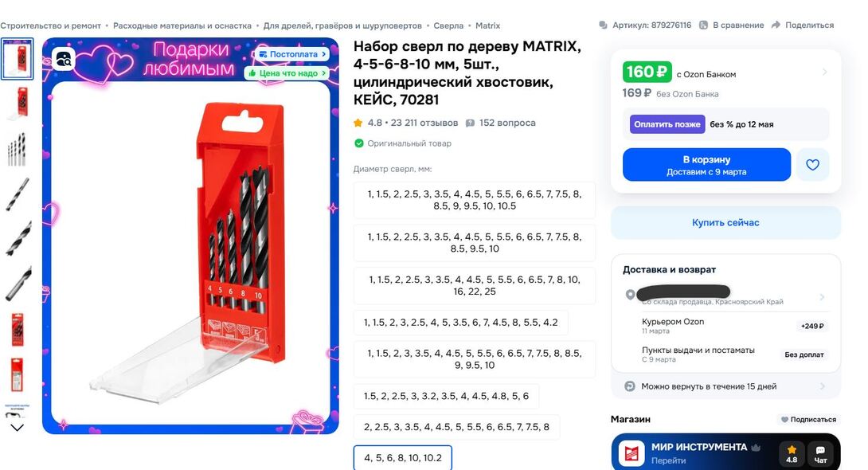Click the В сравнение compare icon

704,25
